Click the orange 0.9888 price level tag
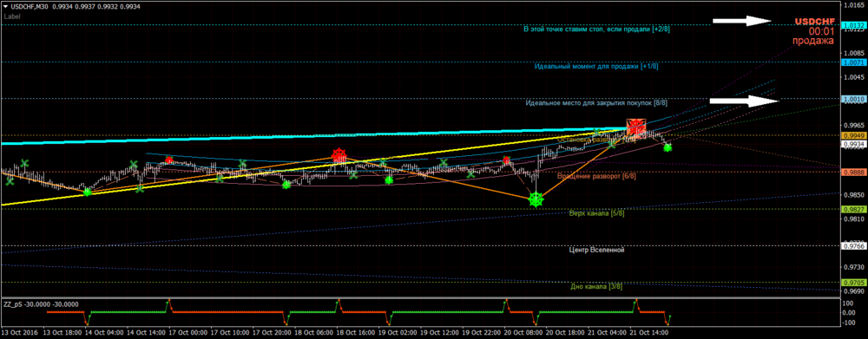This screenshot has height=339, width=868. (x=853, y=173)
